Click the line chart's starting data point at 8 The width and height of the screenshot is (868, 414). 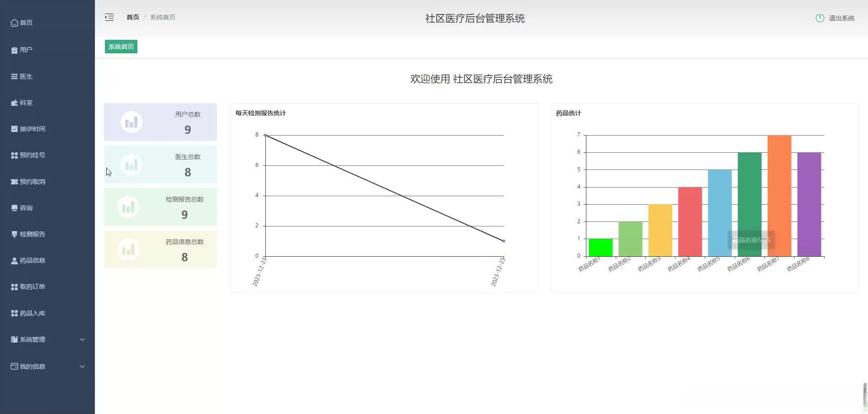(265, 135)
